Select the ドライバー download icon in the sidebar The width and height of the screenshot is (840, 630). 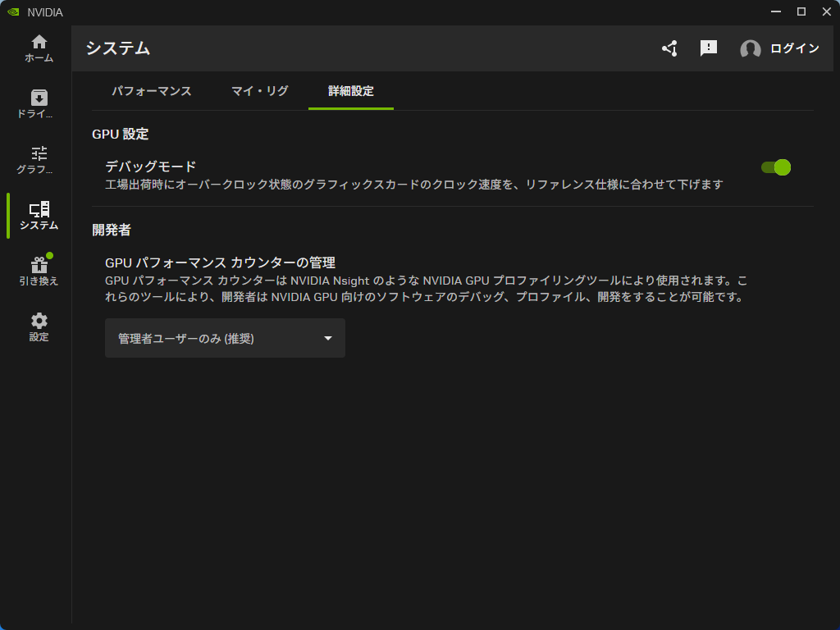tap(37, 97)
